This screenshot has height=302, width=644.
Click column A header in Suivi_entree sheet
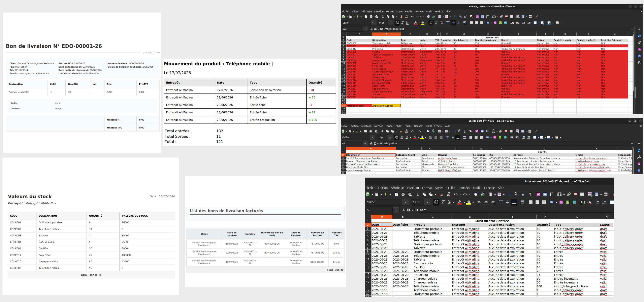[382, 216]
